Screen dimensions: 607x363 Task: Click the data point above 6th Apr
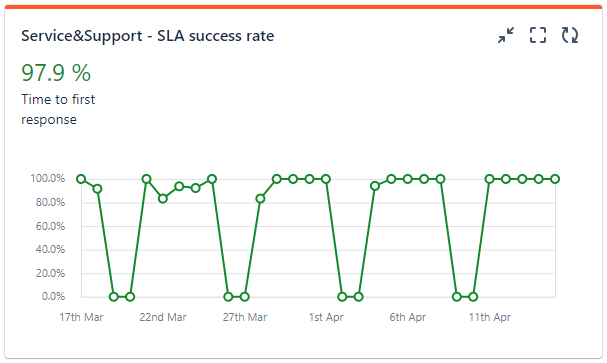(408, 179)
